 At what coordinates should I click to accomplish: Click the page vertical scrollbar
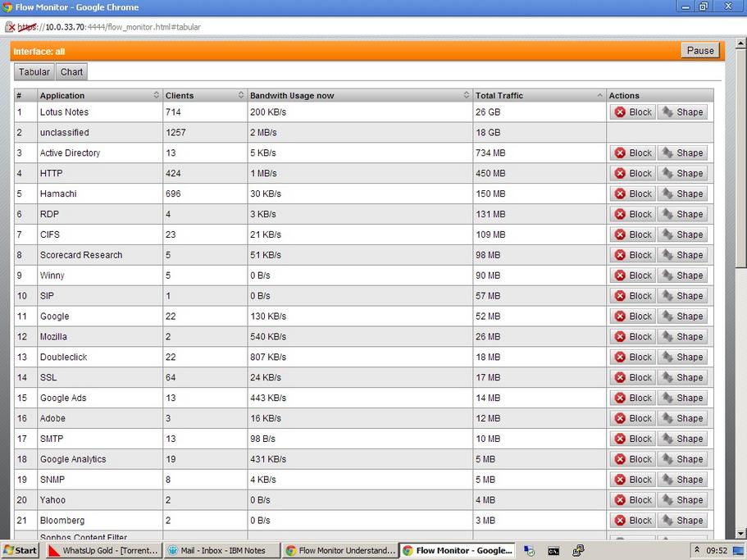(x=740, y=157)
